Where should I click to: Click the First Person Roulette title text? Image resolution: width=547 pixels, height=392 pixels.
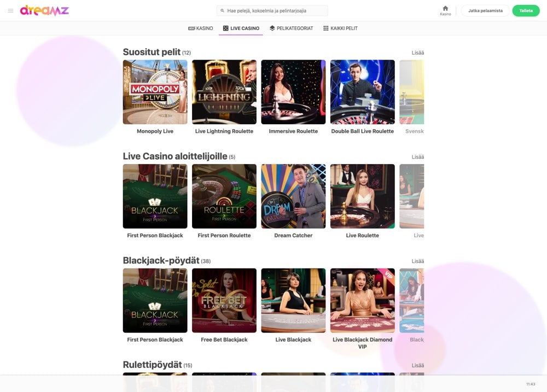click(x=224, y=236)
